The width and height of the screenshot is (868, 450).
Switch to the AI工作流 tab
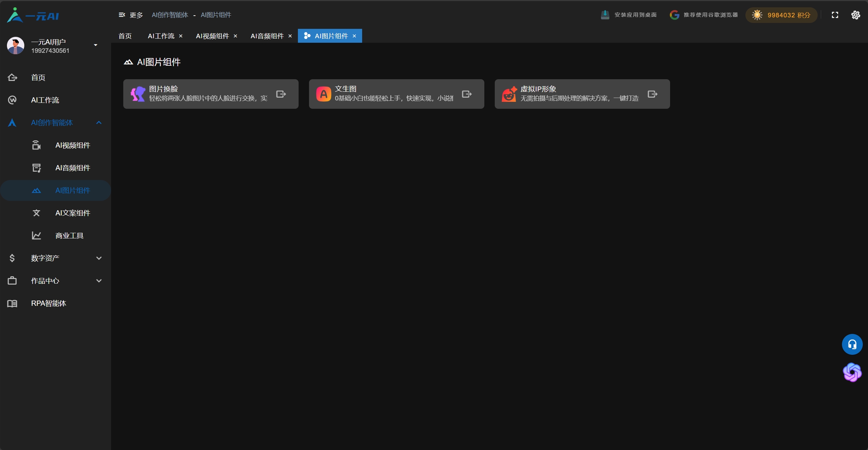(161, 36)
